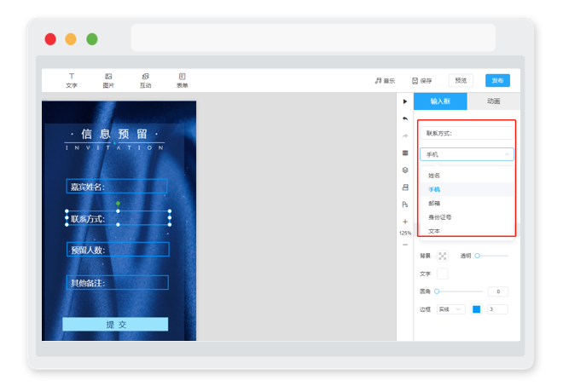Click the 信息预留 title on canvas
This screenshot has height=392, width=563.
(114, 134)
